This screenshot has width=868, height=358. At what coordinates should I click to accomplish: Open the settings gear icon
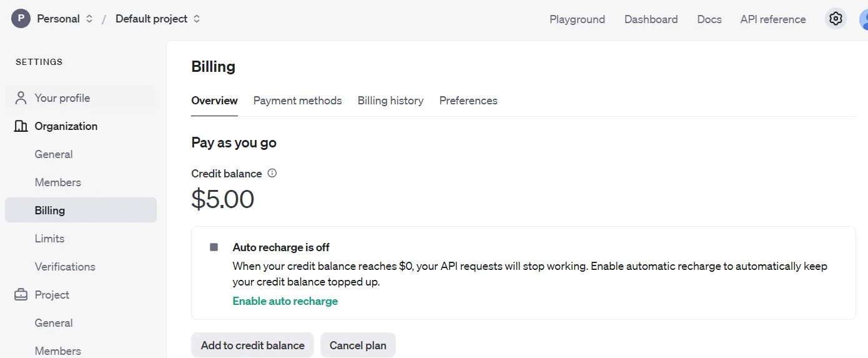[x=836, y=19]
